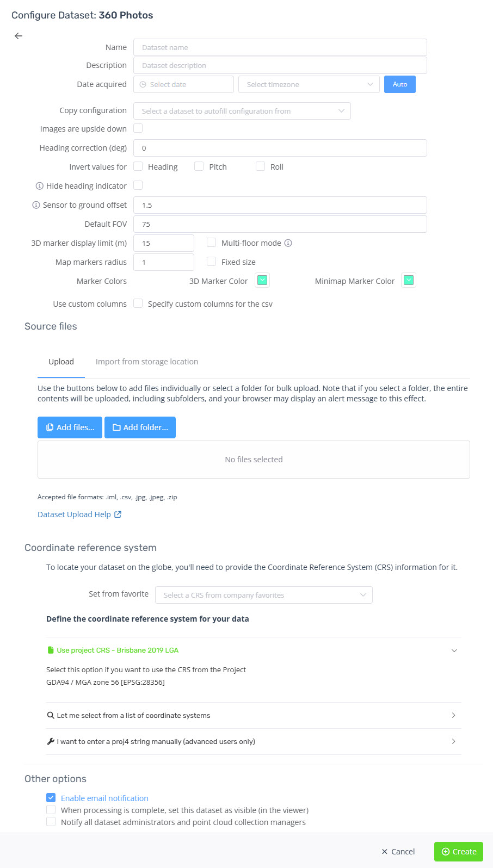
Task: Switch to Import from storage location tab
Action: pyautogui.click(x=147, y=362)
